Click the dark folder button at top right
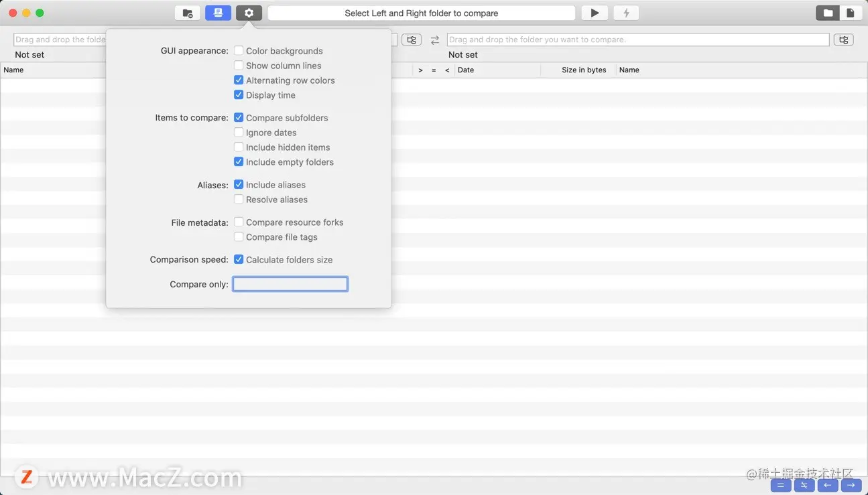868x495 pixels. pyautogui.click(x=828, y=13)
